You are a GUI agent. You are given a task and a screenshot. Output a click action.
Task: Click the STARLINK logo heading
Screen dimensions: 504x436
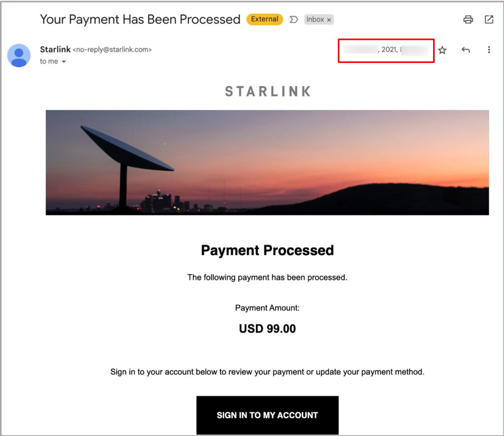click(268, 92)
